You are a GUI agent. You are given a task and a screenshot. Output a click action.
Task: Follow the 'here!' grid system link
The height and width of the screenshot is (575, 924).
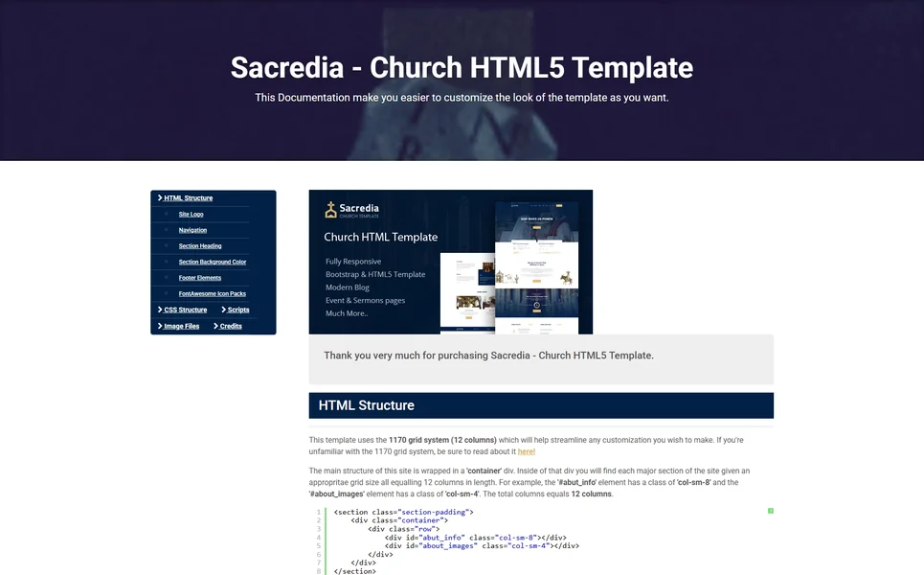[x=526, y=451]
